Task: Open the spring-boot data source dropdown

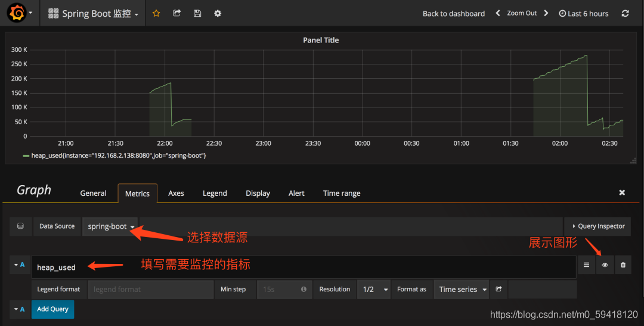Action: (x=111, y=226)
